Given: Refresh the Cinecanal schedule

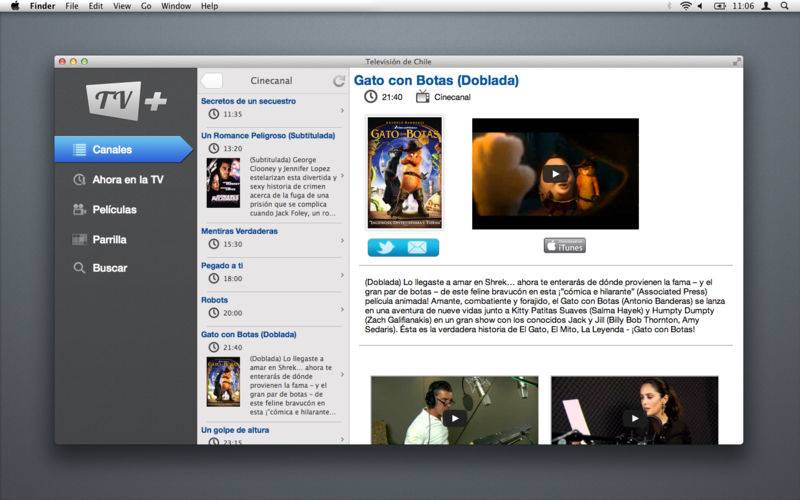Looking at the screenshot, I should coord(338,81).
